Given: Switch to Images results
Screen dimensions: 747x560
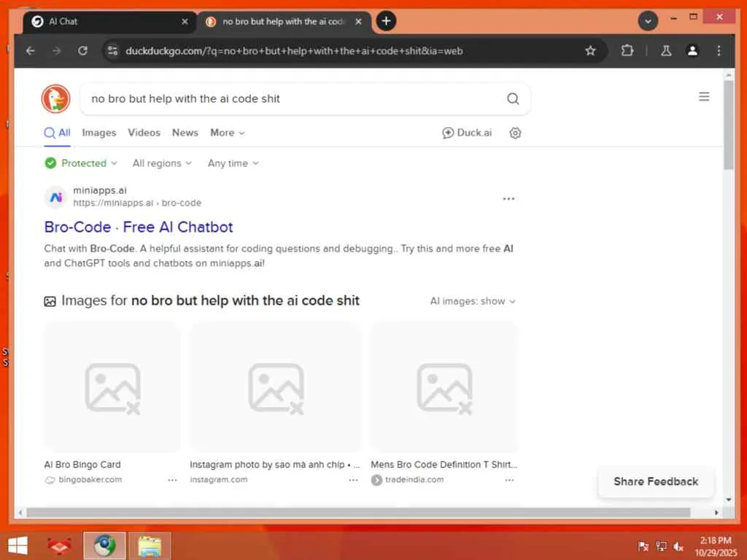Looking at the screenshot, I should [99, 133].
